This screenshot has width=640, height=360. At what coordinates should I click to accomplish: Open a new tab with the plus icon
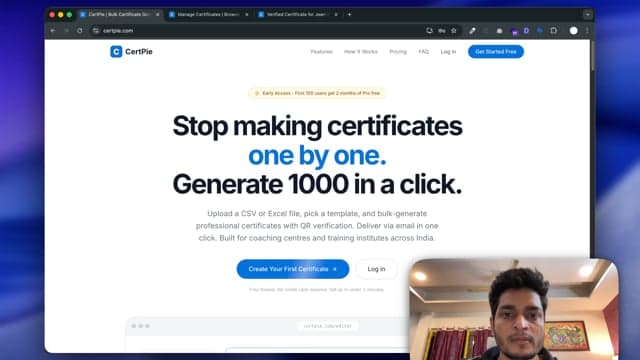coord(349,14)
